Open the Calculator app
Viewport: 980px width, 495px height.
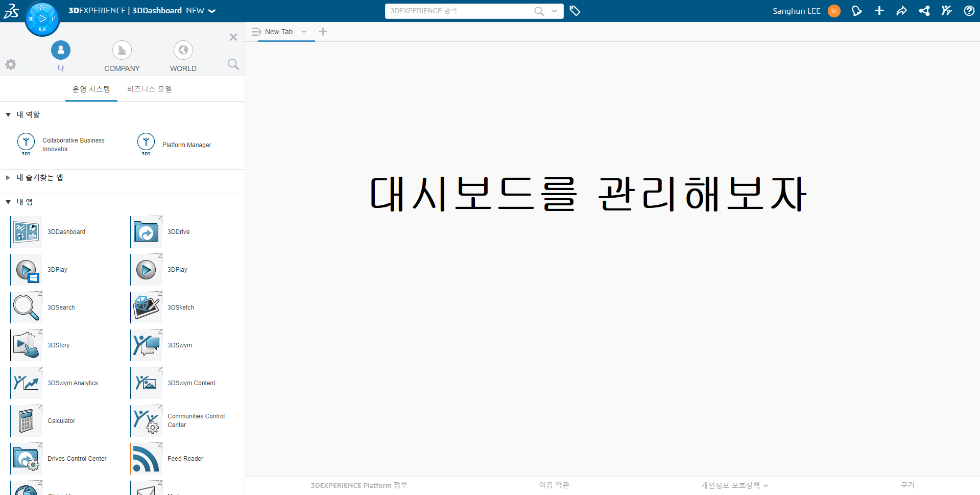click(26, 421)
